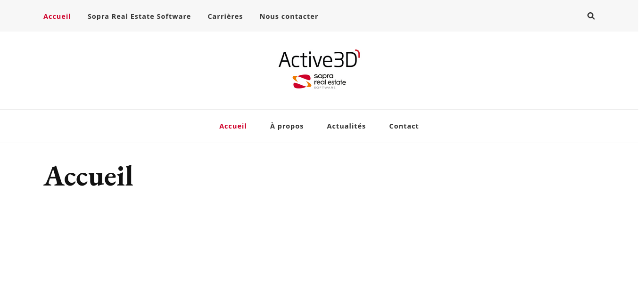Go to Actualités in the main navigation
Viewport: 644px width, 307px height.
[347, 126]
